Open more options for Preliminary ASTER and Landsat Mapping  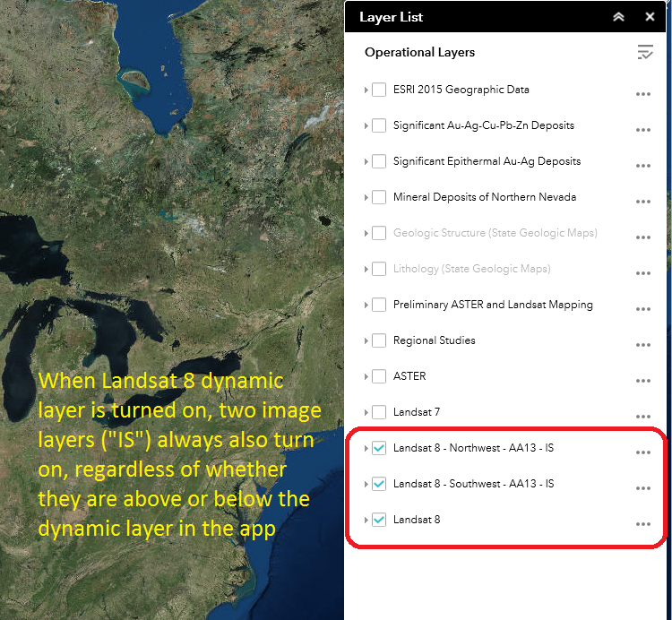click(643, 309)
